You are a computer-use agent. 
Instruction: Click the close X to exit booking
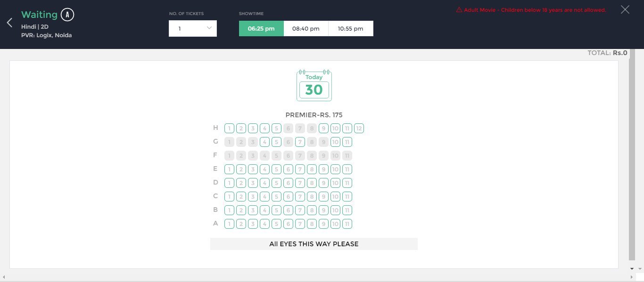[x=625, y=9]
